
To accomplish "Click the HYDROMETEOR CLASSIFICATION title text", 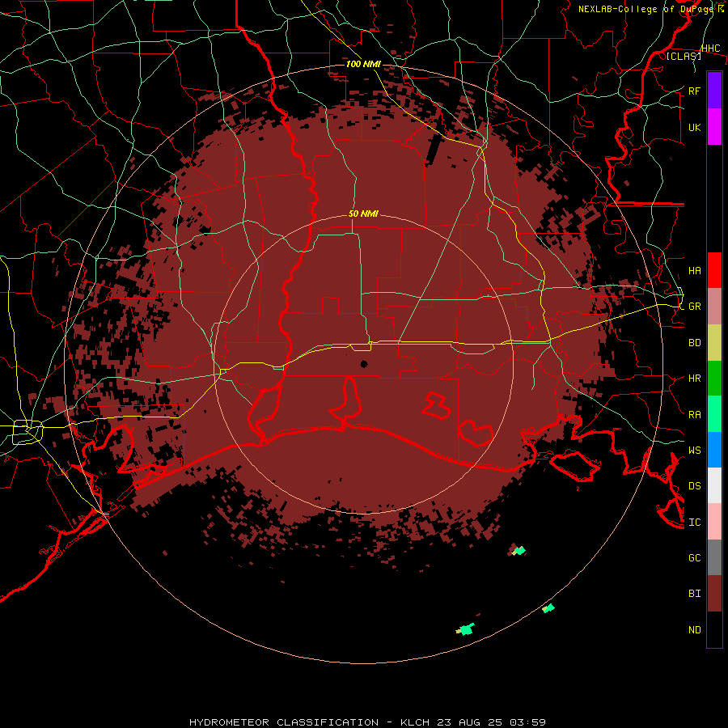I will click(284, 722).
